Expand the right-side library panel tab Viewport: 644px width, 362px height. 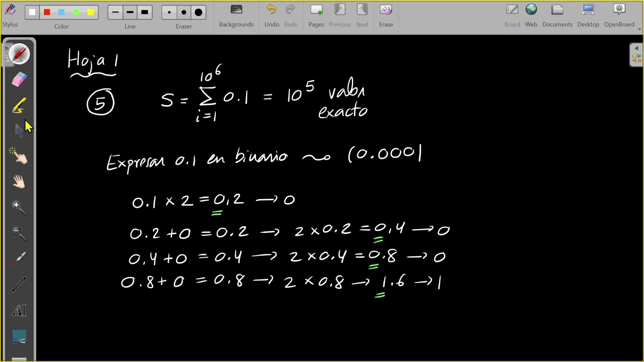pos(636,54)
